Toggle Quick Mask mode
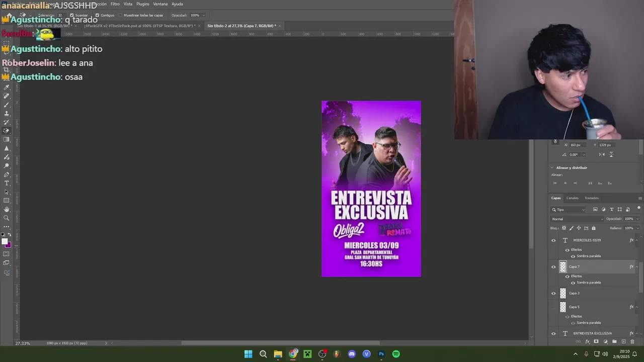Screen dimensions: 644x362 7,254
